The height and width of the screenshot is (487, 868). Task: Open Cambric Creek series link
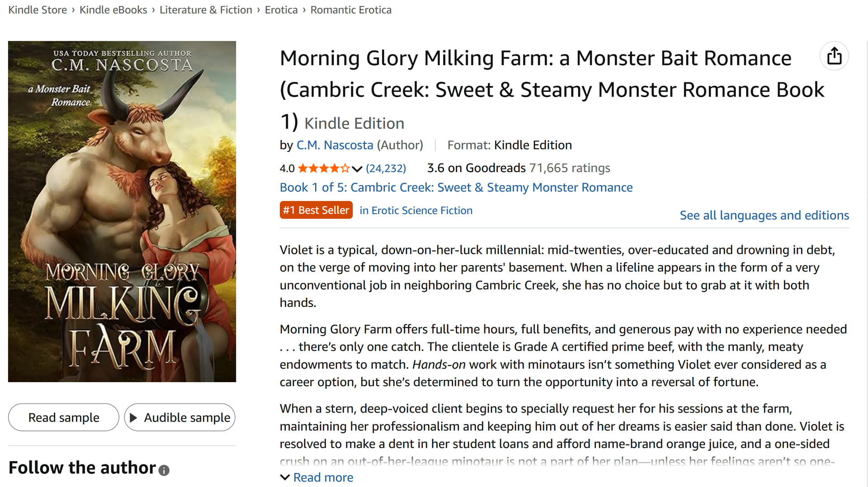[x=456, y=187]
